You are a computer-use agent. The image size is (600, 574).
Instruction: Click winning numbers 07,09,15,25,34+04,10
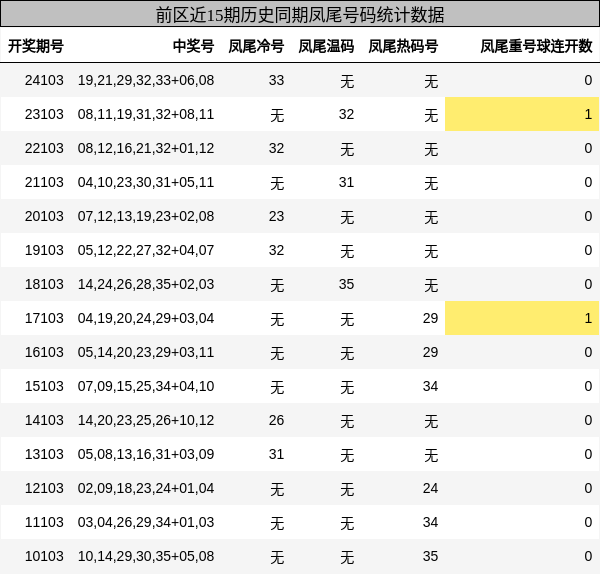point(146,386)
